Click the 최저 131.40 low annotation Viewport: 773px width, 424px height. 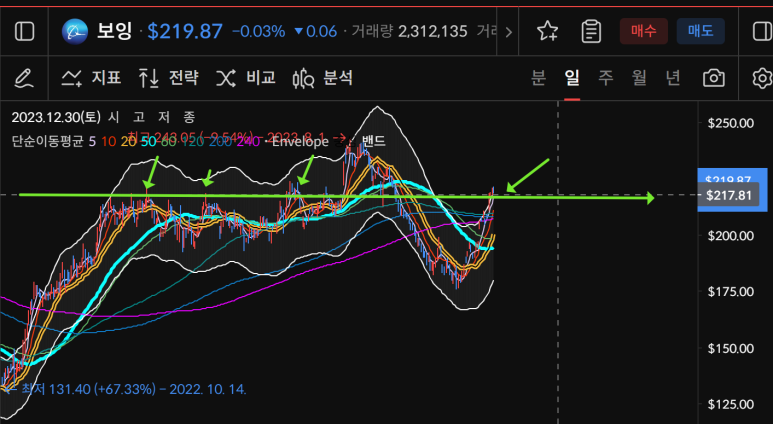coord(134,389)
